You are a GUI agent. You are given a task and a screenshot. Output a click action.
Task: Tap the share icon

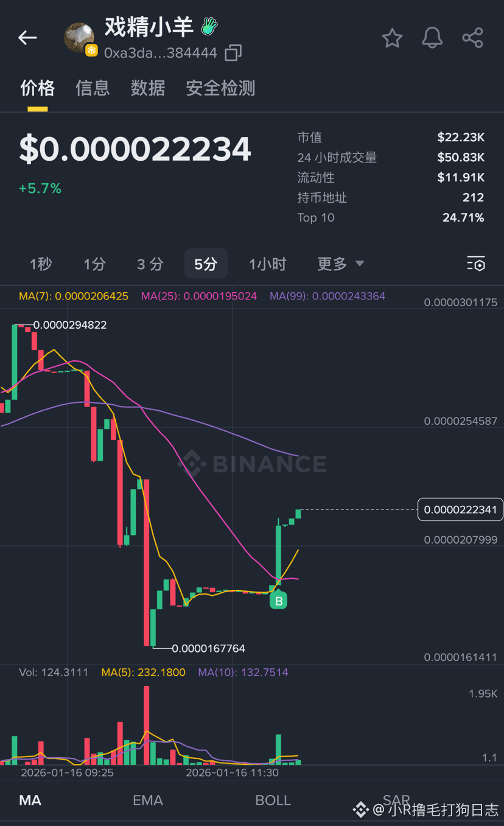click(x=472, y=38)
